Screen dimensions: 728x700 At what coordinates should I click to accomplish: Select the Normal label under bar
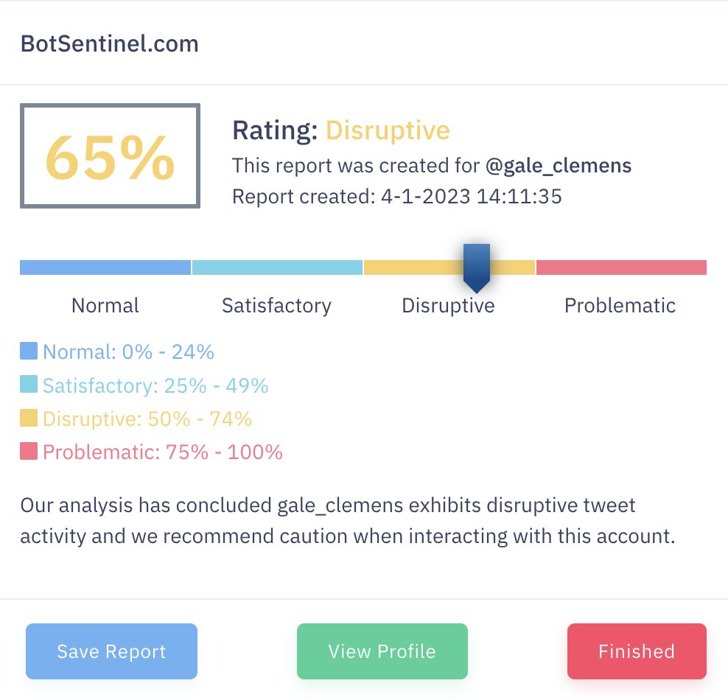pyautogui.click(x=105, y=306)
